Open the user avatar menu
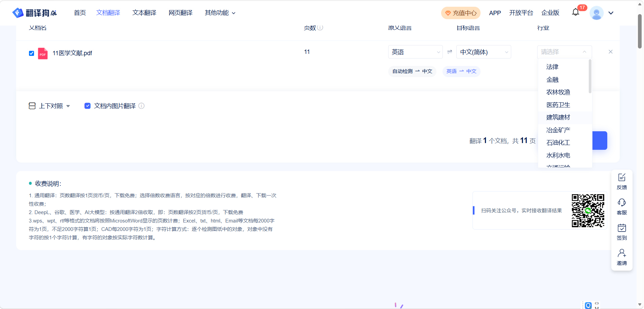This screenshot has height=309, width=644. [x=596, y=13]
